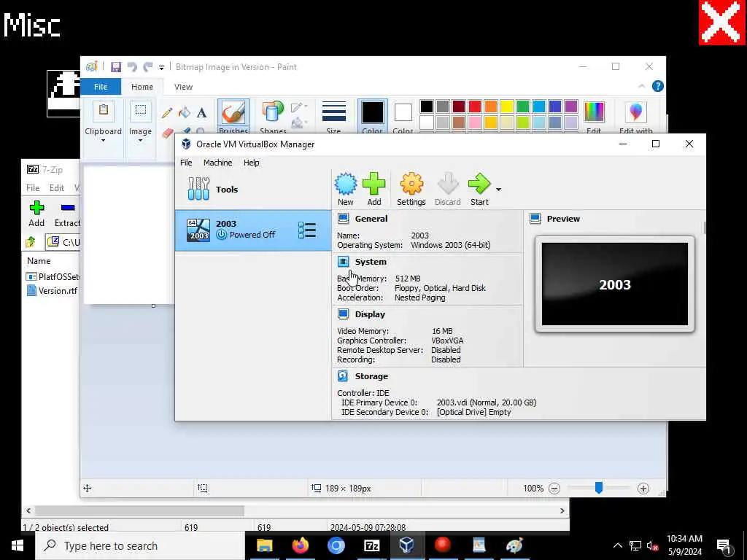Open the shape Outline dropdown in Paint
The height and width of the screenshot is (560, 747).
point(299,107)
